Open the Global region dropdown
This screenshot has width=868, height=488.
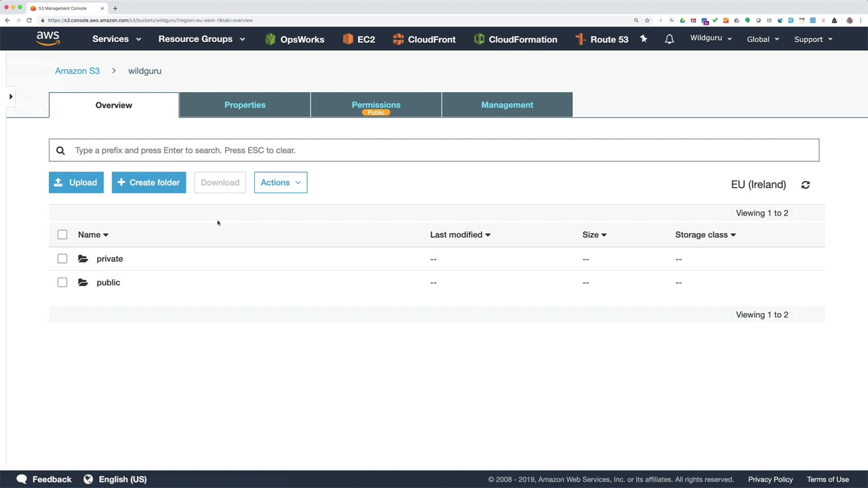click(763, 39)
